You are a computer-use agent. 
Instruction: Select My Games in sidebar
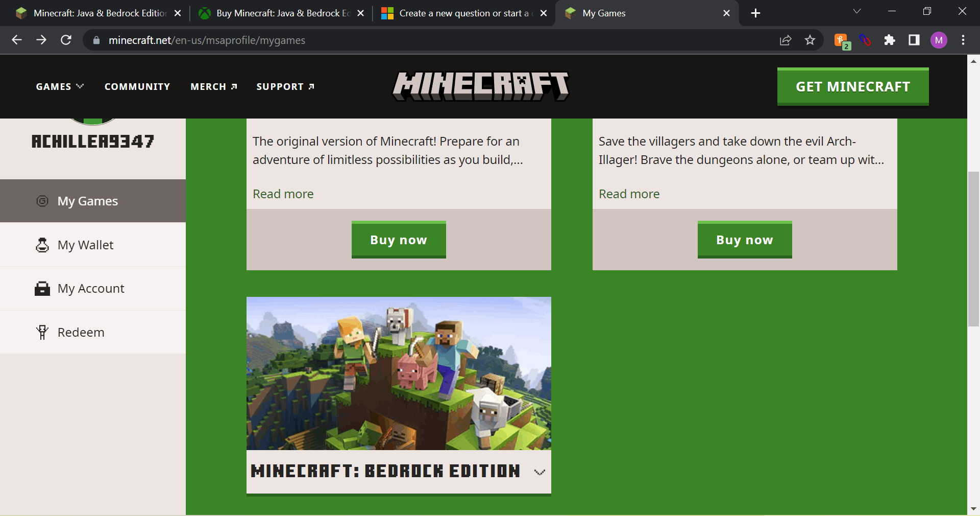[93, 201]
